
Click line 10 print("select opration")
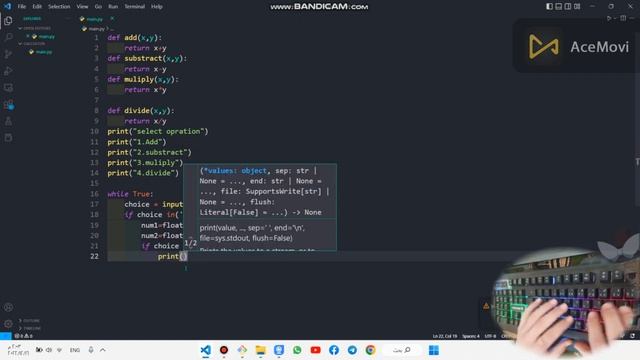coord(158,131)
